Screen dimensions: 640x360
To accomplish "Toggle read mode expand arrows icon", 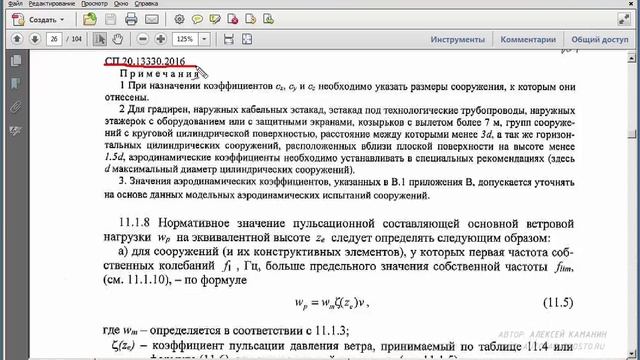I will 624,19.
